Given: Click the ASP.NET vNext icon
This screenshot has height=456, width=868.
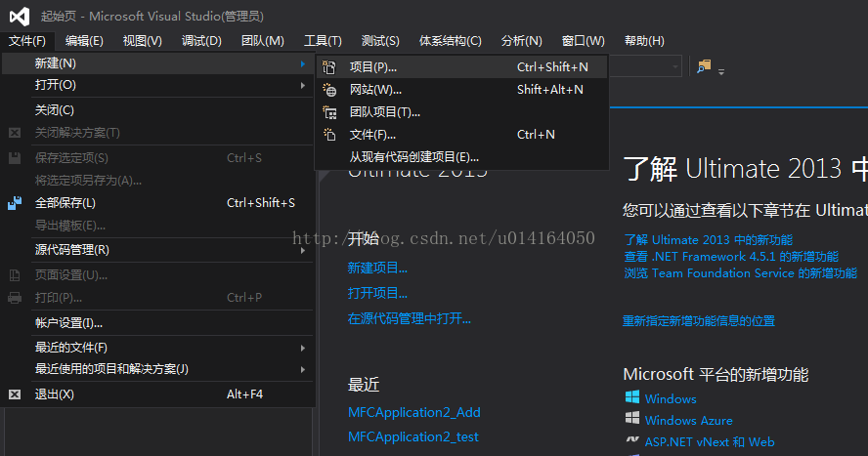Looking at the screenshot, I should pyautogui.click(x=632, y=440).
